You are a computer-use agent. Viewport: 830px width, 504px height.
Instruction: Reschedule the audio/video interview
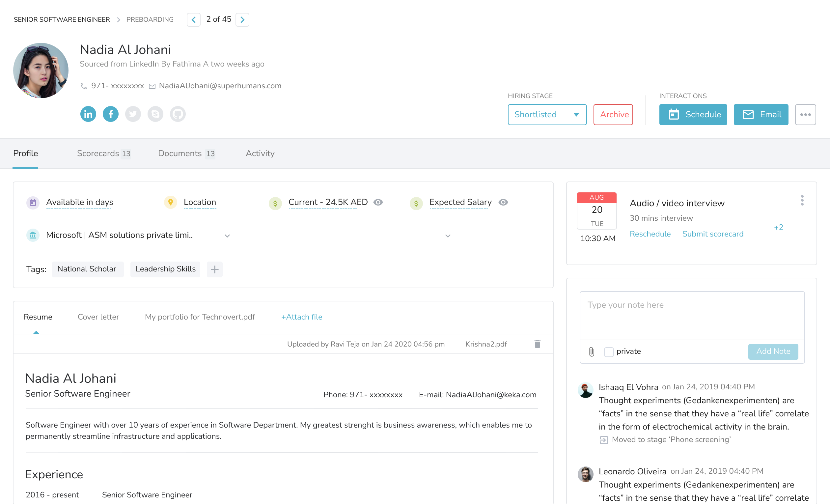650,234
